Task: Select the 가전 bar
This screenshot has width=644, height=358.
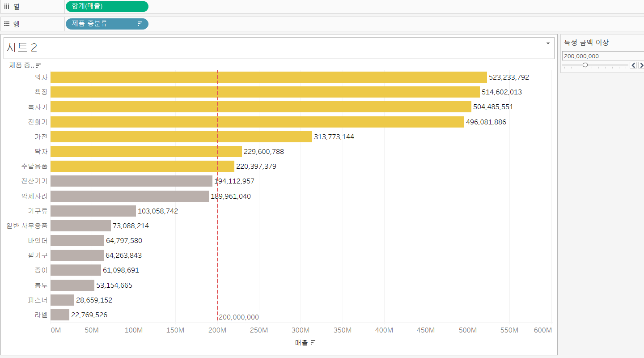Action: pyautogui.click(x=181, y=136)
